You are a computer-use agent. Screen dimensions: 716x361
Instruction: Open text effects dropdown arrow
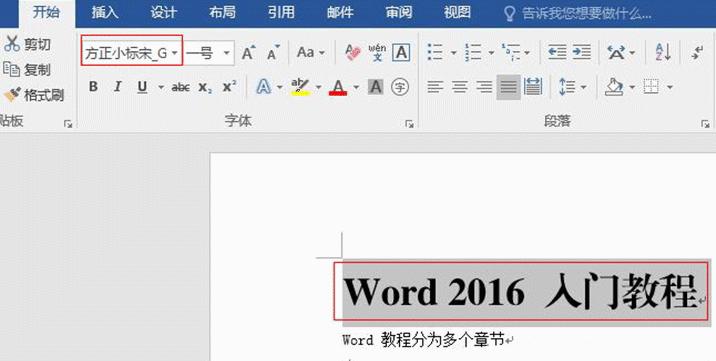[x=280, y=87]
